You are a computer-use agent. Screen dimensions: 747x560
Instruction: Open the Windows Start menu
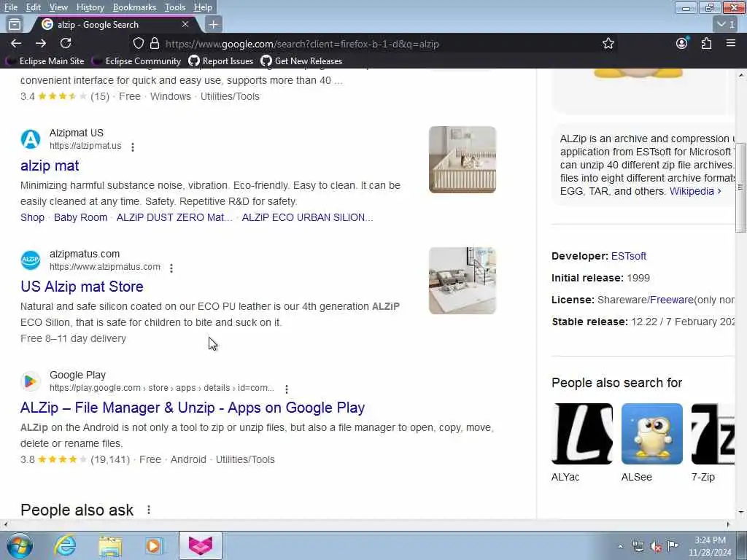[19, 545]
